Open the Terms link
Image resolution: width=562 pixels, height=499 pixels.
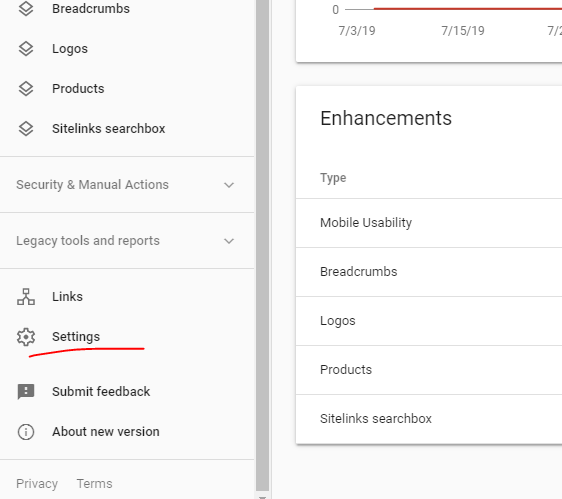(94, 484)
